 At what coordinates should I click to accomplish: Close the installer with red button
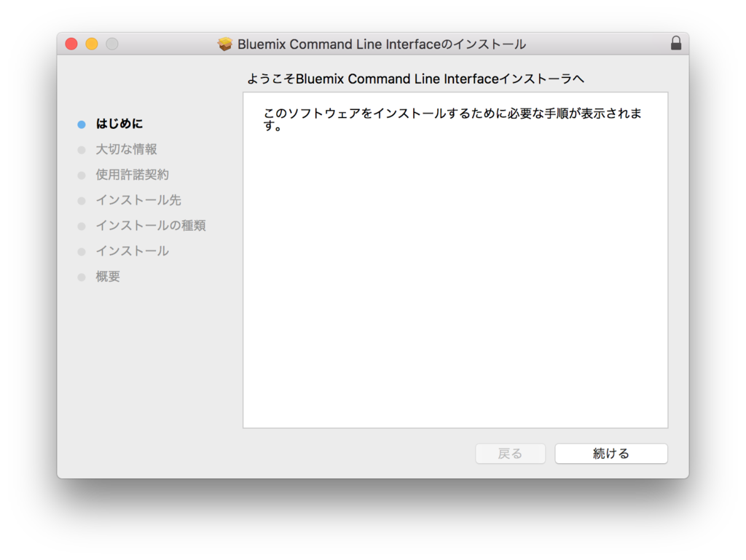click(x=71, y=44)
